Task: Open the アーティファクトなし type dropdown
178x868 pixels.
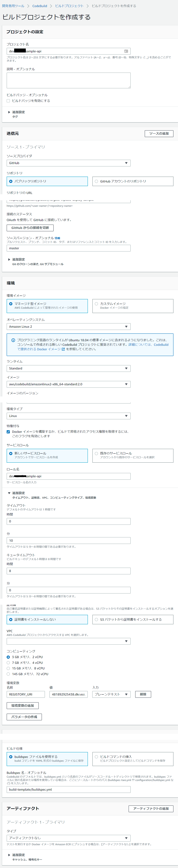Action: pos(69,838)
